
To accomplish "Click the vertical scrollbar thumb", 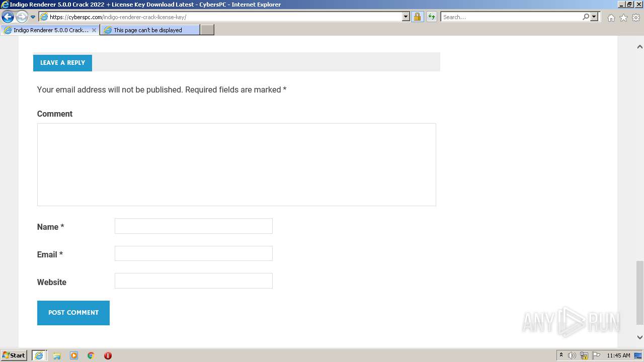I will [x=639, y=293].
